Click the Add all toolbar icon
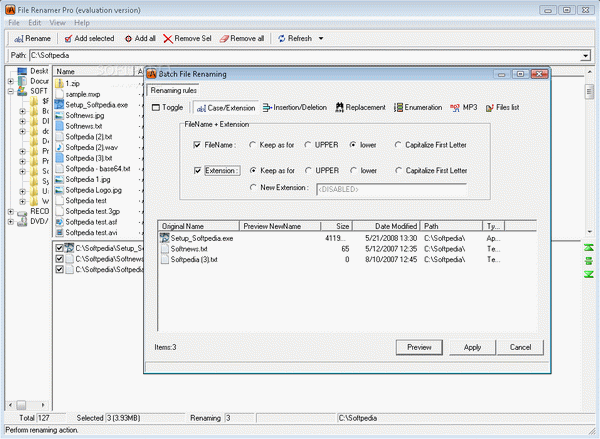 129,39
